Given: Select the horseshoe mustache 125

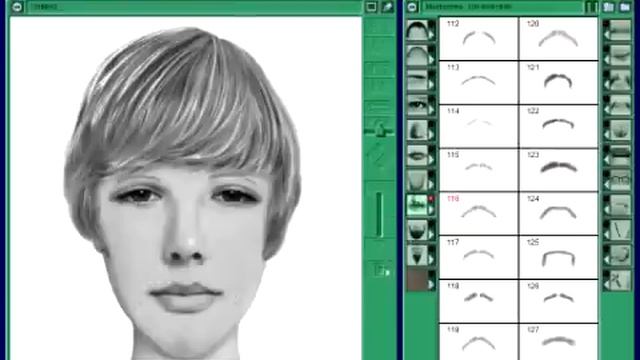Looking at the screenshot, I should (558, 257).
